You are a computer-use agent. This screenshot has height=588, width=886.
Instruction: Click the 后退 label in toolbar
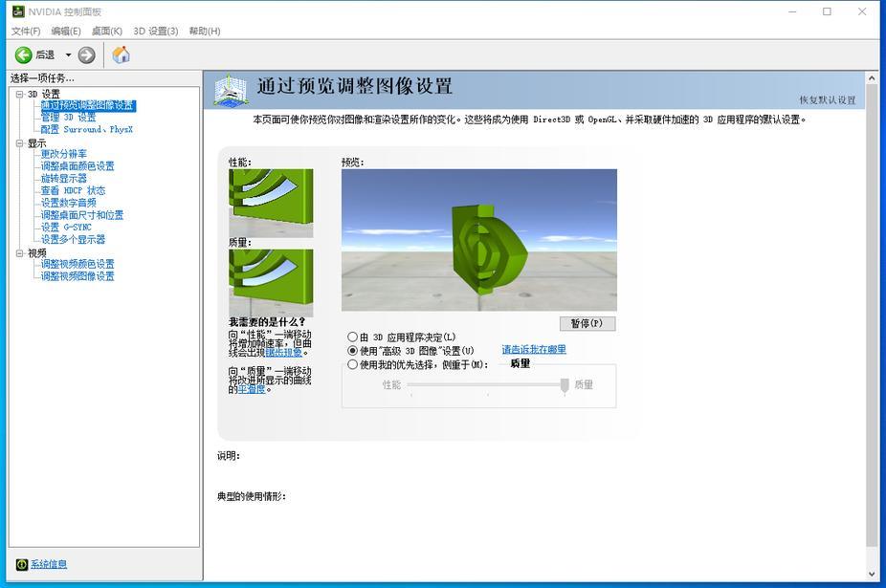click(45, 54)
